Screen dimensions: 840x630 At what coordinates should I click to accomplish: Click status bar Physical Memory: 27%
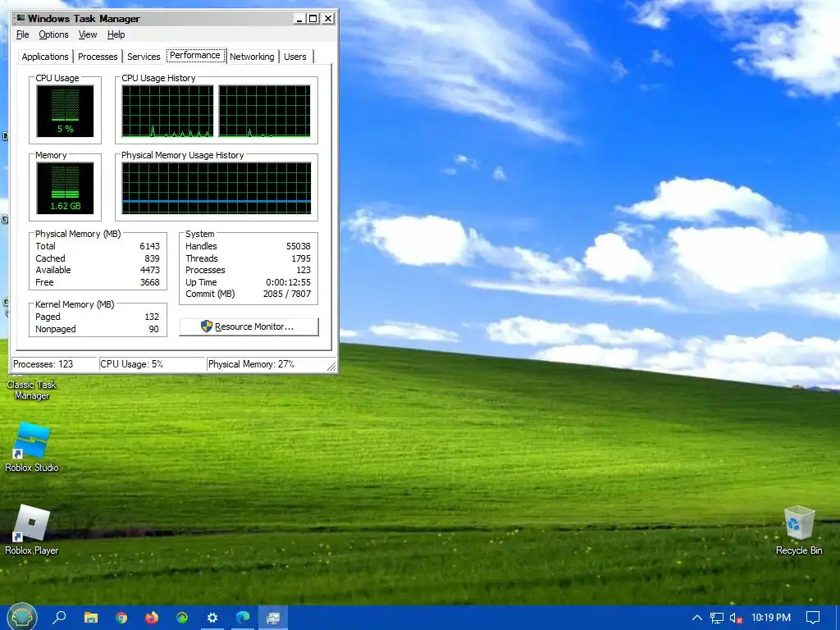(x=267, y=364)
